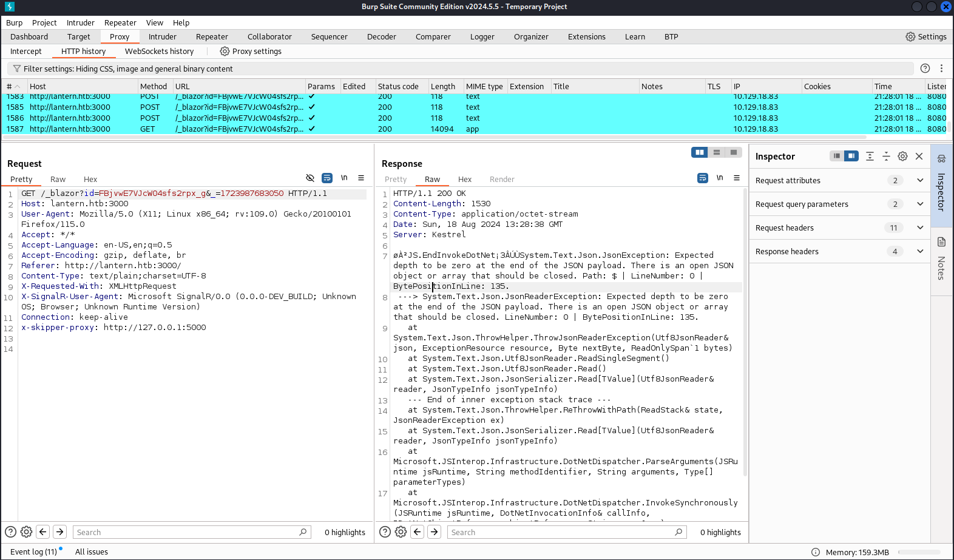Switch Request view to Raw

(x=58, y=179)
